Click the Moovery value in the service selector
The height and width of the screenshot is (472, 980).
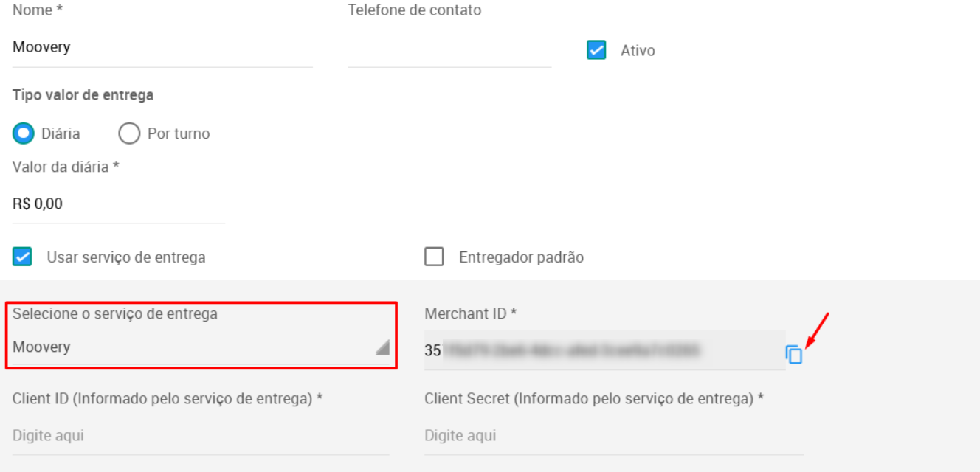(41, 347)
